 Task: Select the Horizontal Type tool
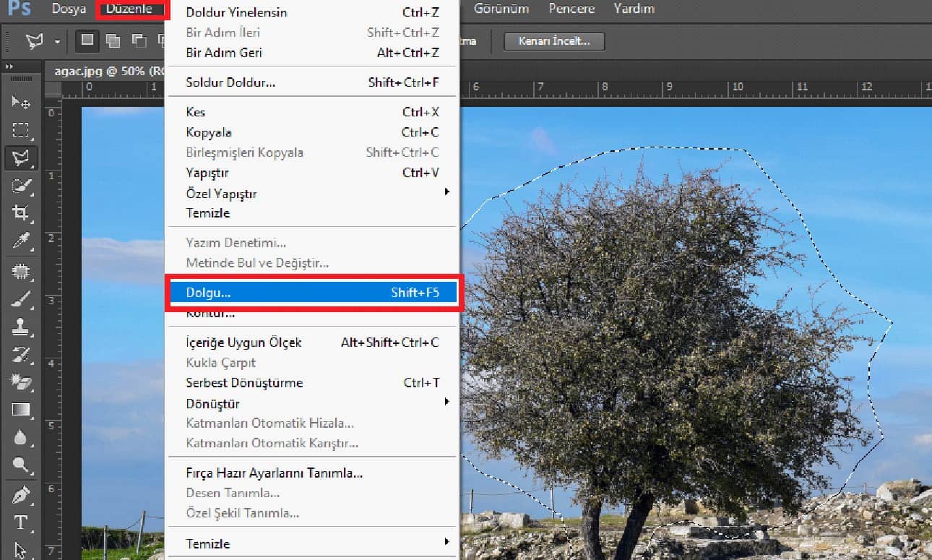click(x=21, y=522)
